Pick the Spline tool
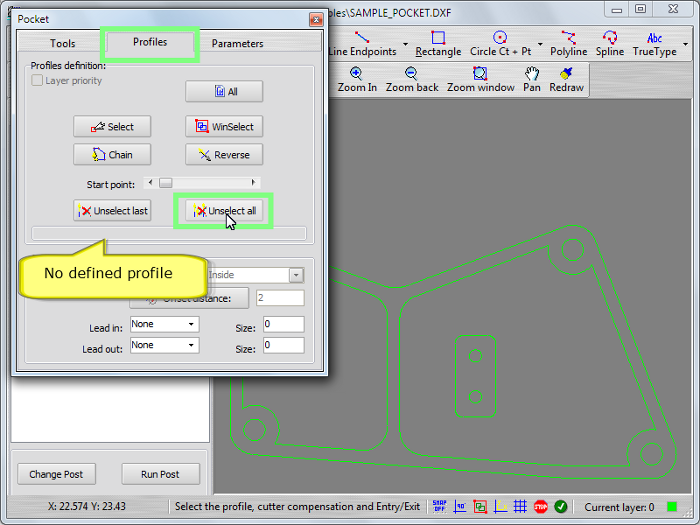Image resolution: width=700 pixels, height=525 pixels. 609,44
